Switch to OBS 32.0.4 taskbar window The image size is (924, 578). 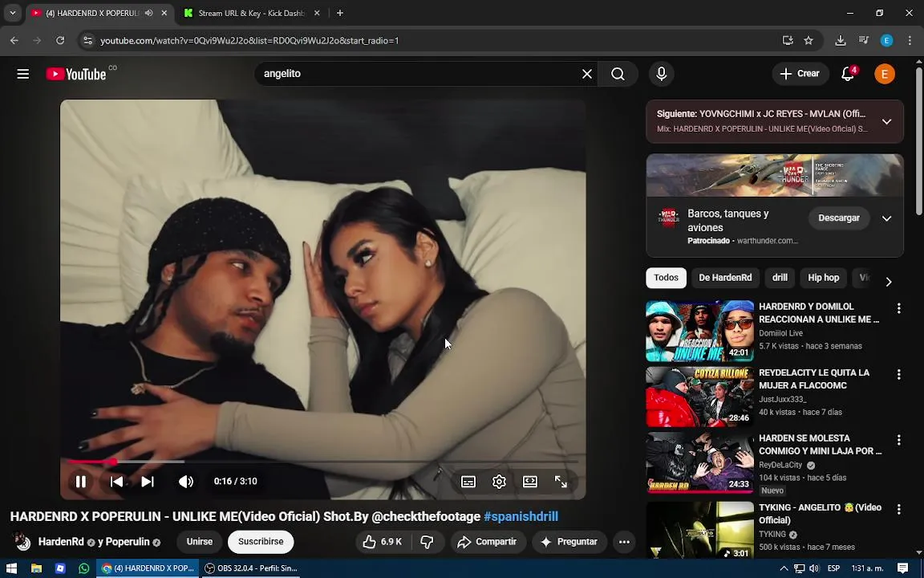pyautogui.click(x=252, y=568)
